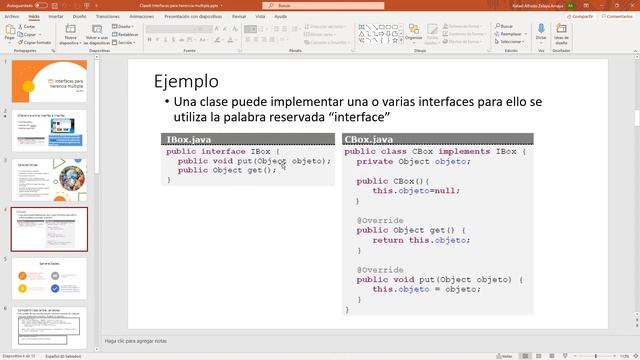Click the Comentarios button

[617, 16]
